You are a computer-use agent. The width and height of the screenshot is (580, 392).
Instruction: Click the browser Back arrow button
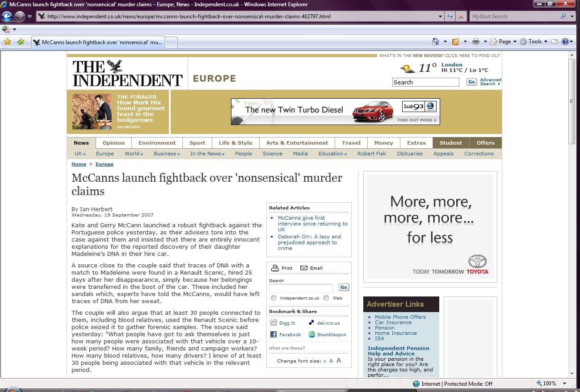click(x=7, y=17)
